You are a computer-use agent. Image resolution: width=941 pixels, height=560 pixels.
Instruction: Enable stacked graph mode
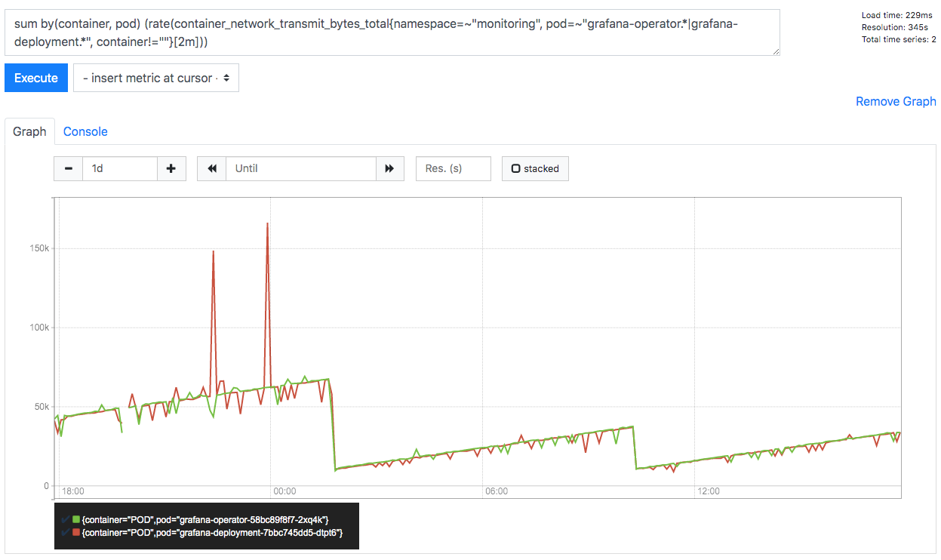point(535,168)
